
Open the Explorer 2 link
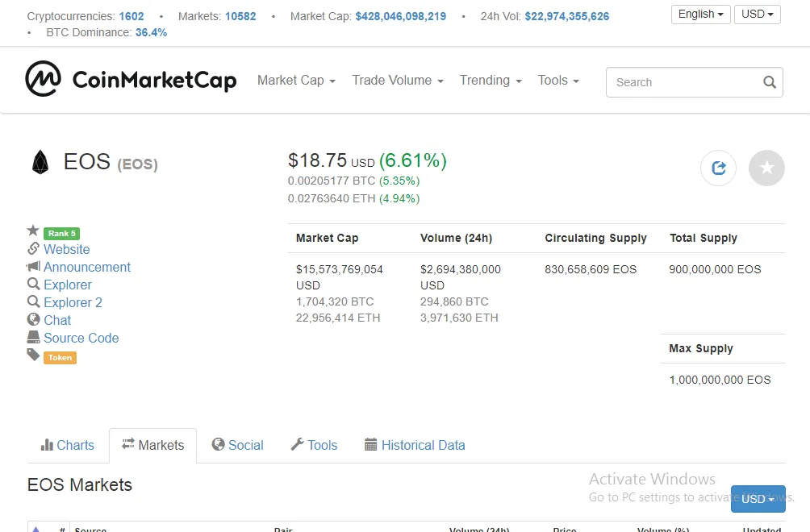click(73, 302)
